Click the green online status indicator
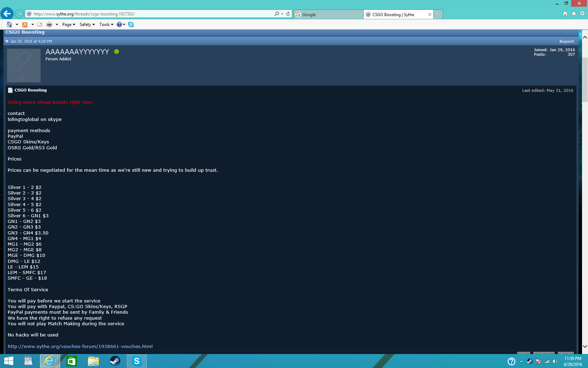The image size is (588, 368). click(117, 52)
